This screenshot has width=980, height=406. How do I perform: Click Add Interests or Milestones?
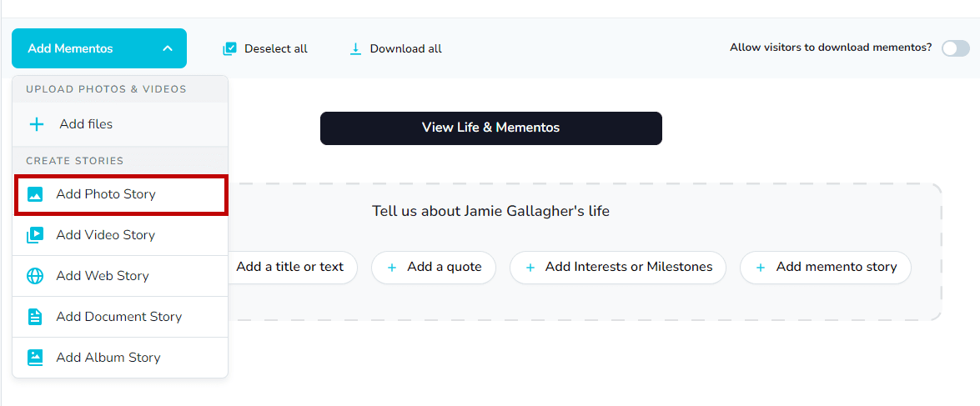click(618, 268)
